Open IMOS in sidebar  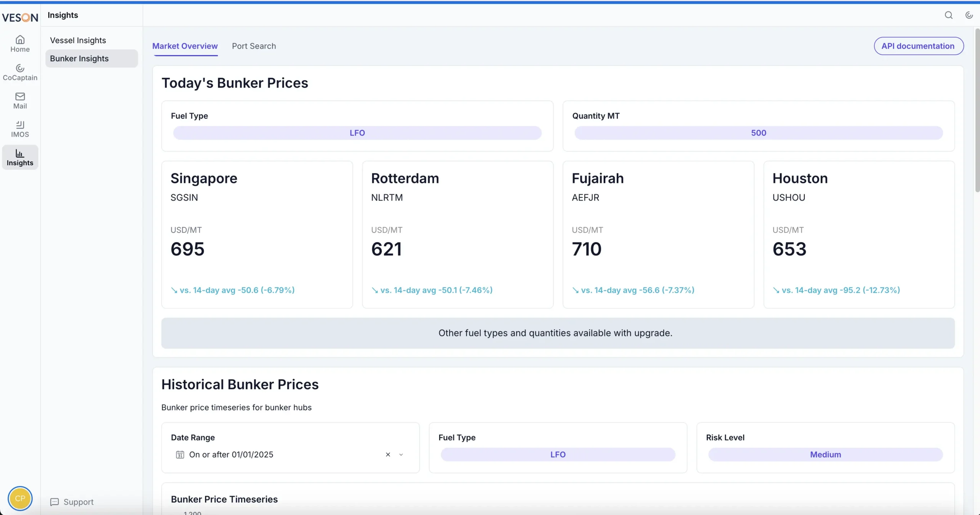(x=20, y=129)
